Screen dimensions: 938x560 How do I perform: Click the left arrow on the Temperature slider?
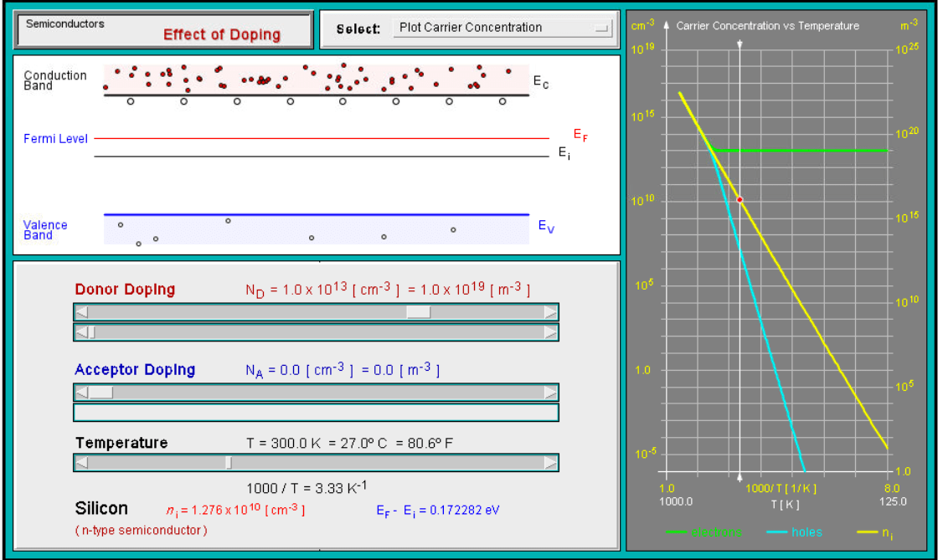81,462
